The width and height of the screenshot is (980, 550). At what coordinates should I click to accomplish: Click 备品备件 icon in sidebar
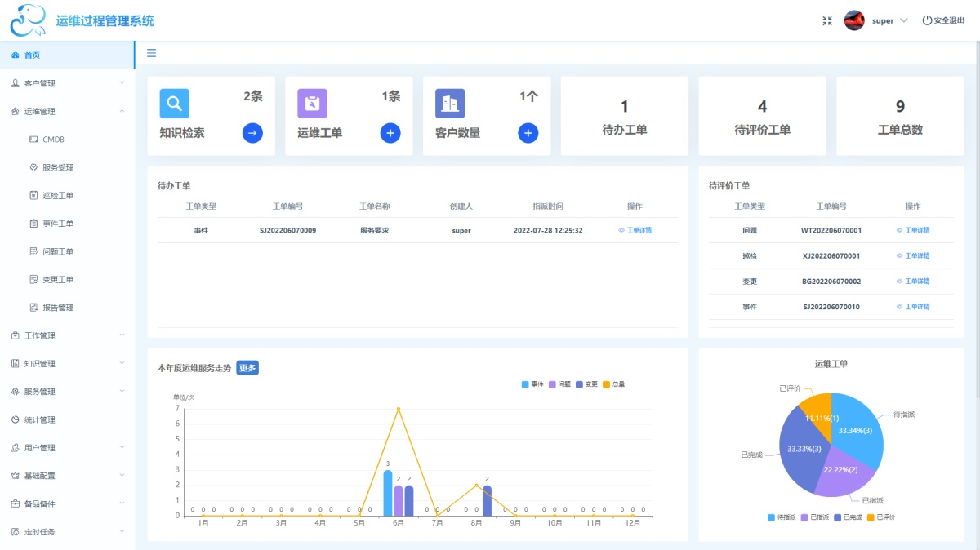click(16, 503)
